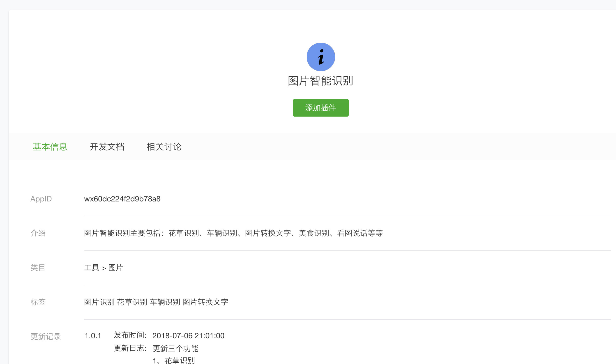The width and height of the screenshot is (616, 364).
Task: Click the 添加插件 green button
Action: coord(321,108)
